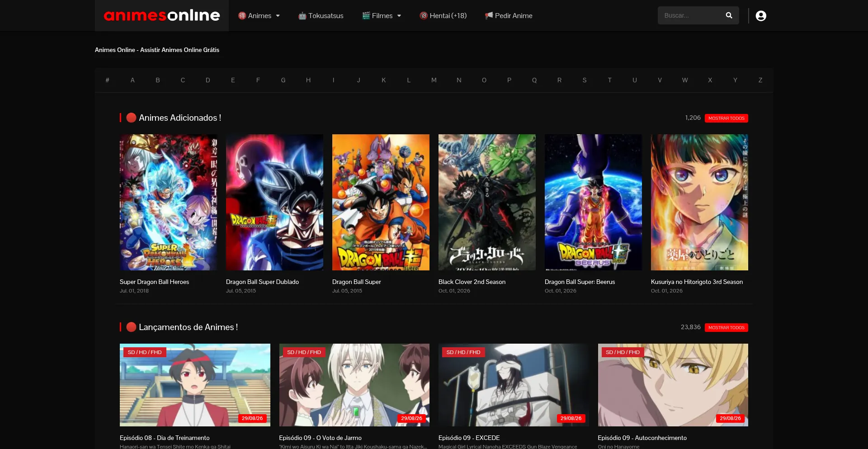Image resolution: width=868 pixels, height=449 pixels.
Task: Filter animes by letter A
Action: pos(132,80)
